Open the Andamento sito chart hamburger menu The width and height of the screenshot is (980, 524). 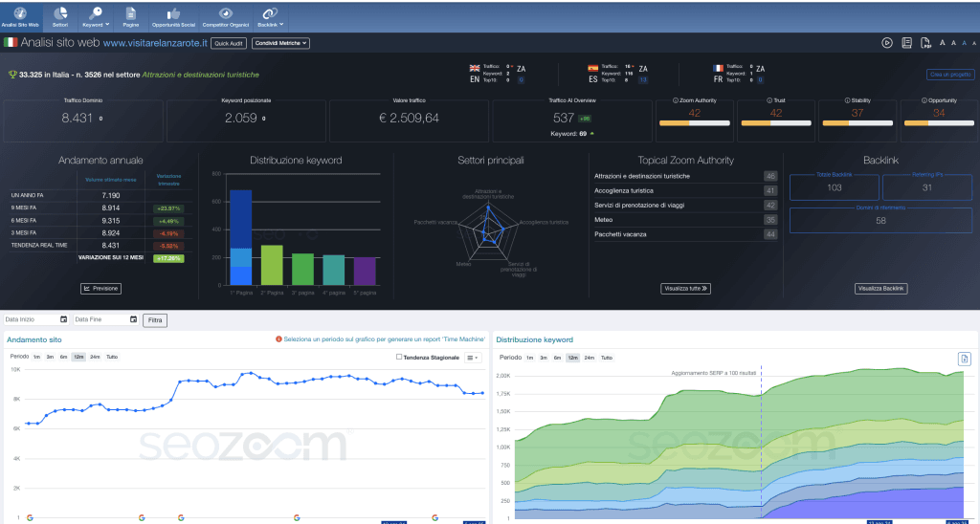pyautogui.click(x=473, y=358)
